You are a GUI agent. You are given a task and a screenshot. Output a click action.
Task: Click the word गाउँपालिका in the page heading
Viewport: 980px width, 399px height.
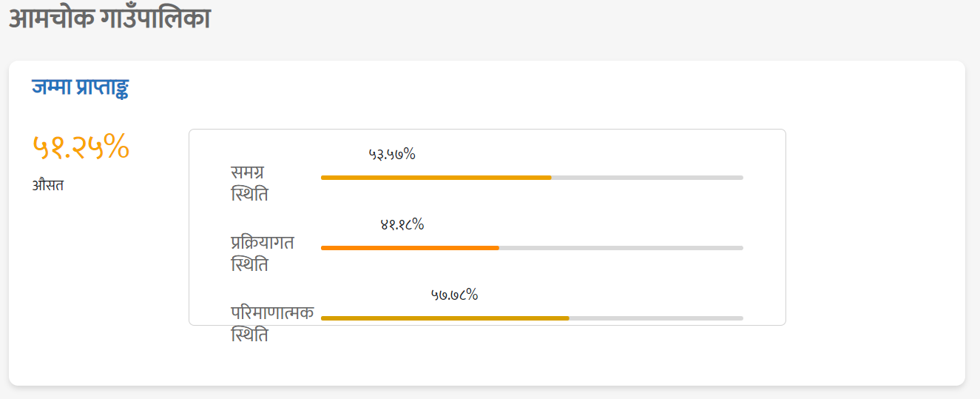[156, 18]
